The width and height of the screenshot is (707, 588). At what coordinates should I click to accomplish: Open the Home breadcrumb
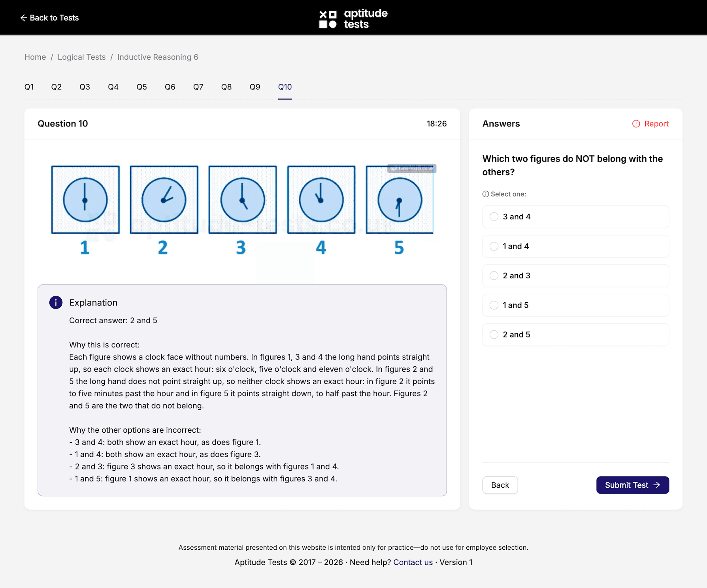click(x=35, y=57)
